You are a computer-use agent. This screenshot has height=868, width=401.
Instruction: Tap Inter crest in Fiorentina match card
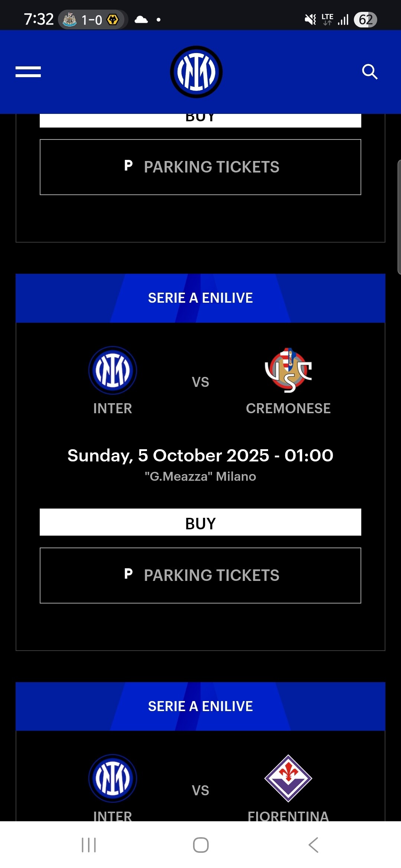(x=113, y=778)
